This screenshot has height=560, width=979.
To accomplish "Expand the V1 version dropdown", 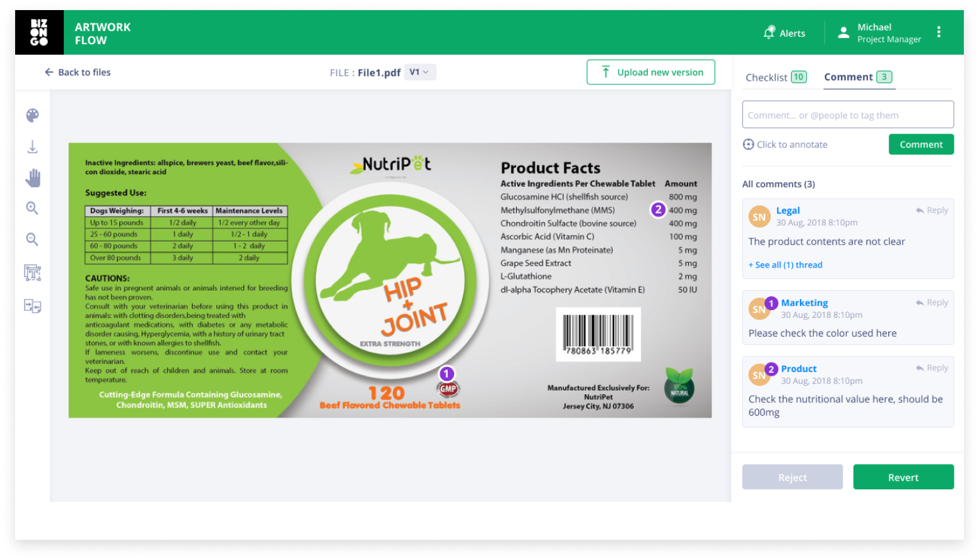I will (419, 72).
